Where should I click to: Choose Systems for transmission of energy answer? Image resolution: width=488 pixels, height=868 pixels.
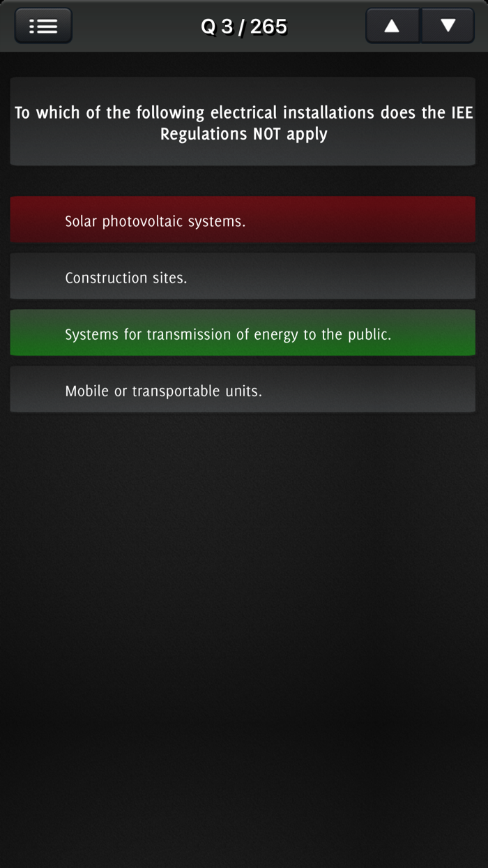(x=243, y=333)
